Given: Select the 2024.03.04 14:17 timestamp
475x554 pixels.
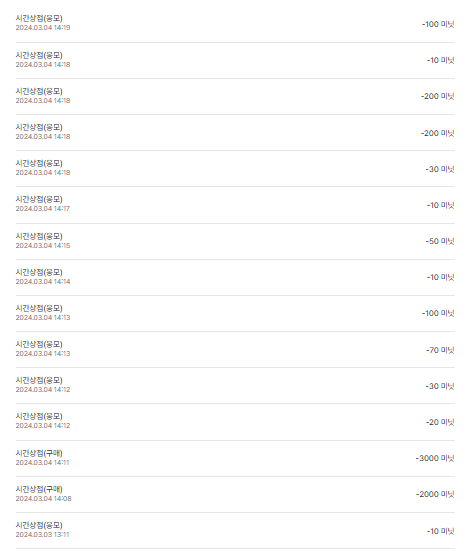Looking at the screenshot, I should point(43,208).
